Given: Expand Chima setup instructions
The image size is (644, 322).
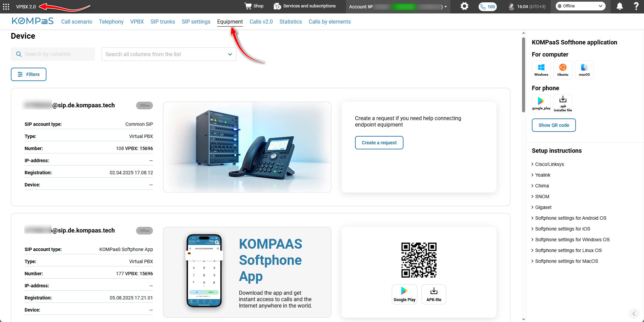Looking at the screenshot, I should (540, 186).
